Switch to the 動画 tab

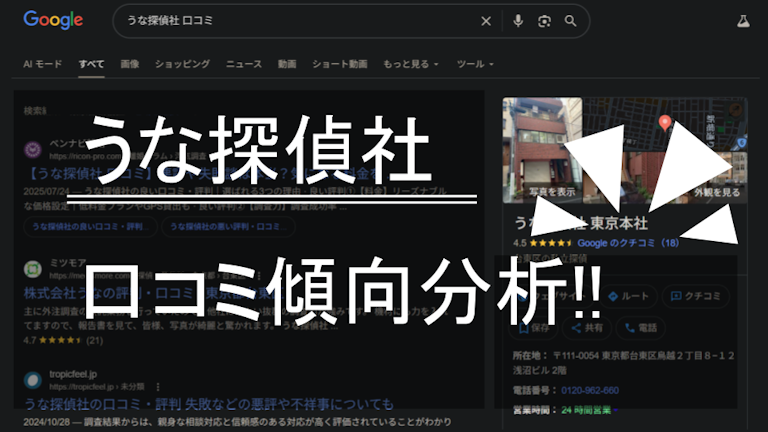pos(287,64)
